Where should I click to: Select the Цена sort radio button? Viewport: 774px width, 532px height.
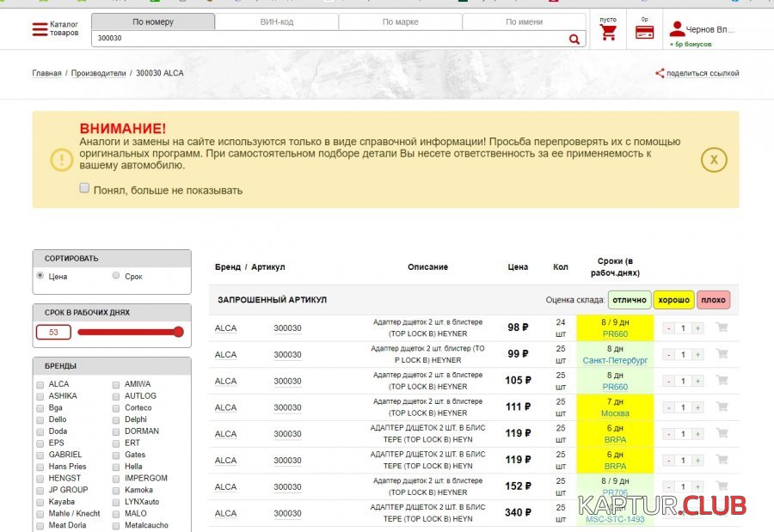point(40,275)
